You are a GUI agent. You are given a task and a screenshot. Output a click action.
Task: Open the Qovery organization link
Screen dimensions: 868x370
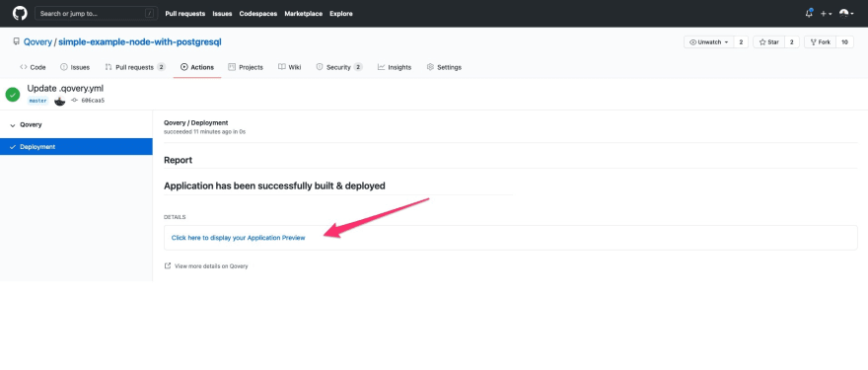coord(37,42)
